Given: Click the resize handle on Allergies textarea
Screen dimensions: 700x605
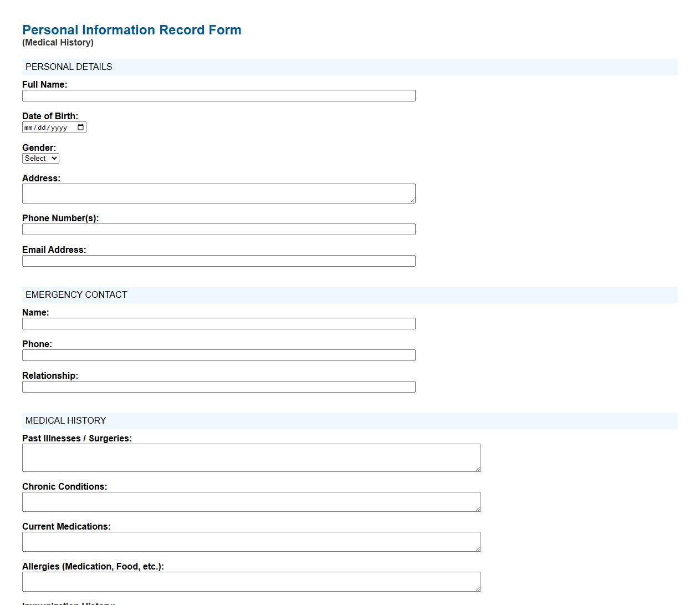Looking at the screenshot, I should pyautogui.click(x=478, y=588).
